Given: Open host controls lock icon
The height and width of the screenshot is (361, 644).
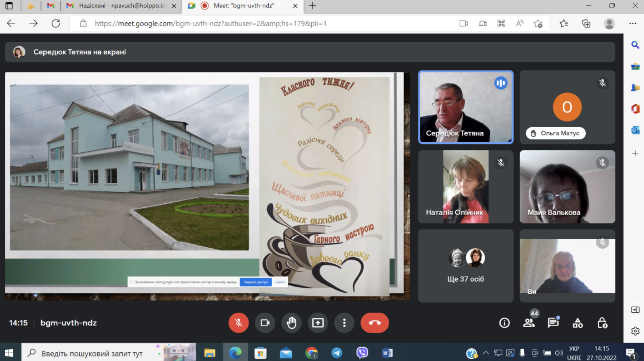Looking at the screenshot, I should [x=602, y=323].
